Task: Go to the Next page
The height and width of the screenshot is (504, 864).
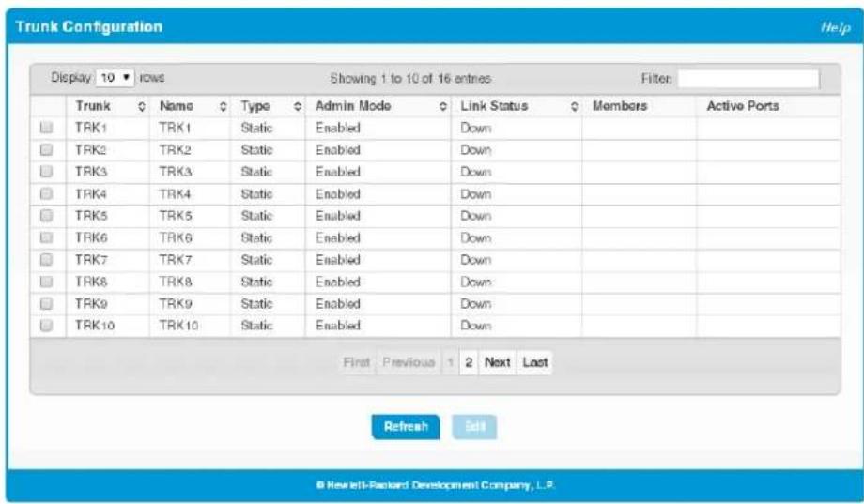Action: [498, 362]
